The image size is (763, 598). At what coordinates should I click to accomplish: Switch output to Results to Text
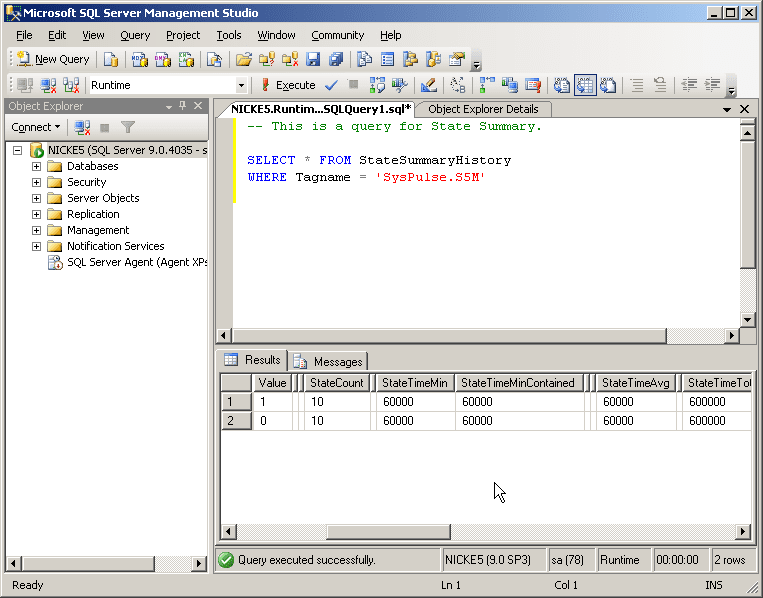[562, 85]
